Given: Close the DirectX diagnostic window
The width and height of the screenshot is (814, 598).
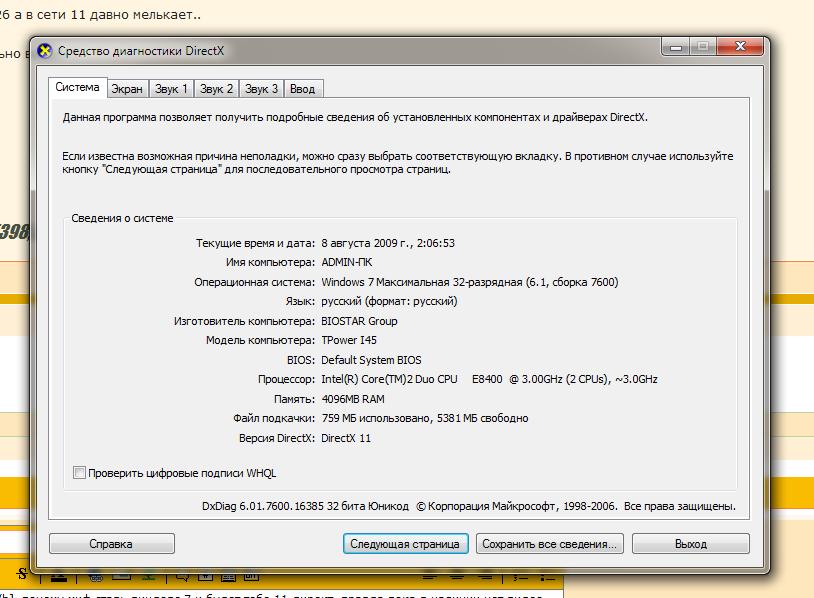Looking at the screenshot, I should (740, 47).
